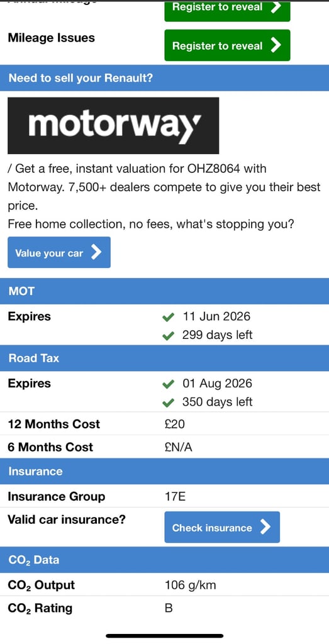Image resolution: width=329 pixels, height=644 pixels.
Task: Click the green tick next to 11 Jun 2026
Action: 168,317
